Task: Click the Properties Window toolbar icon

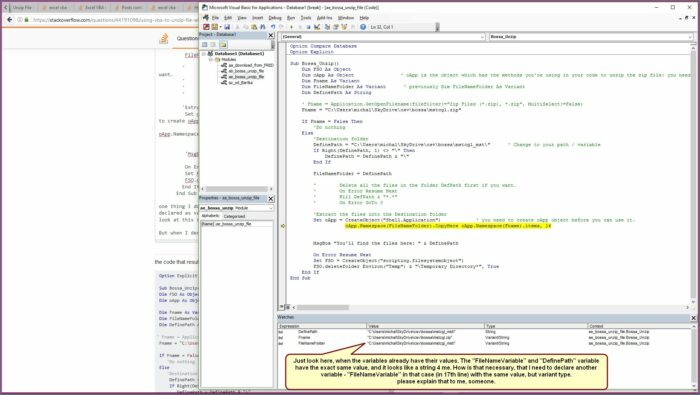Action: [x=335, y=27]
